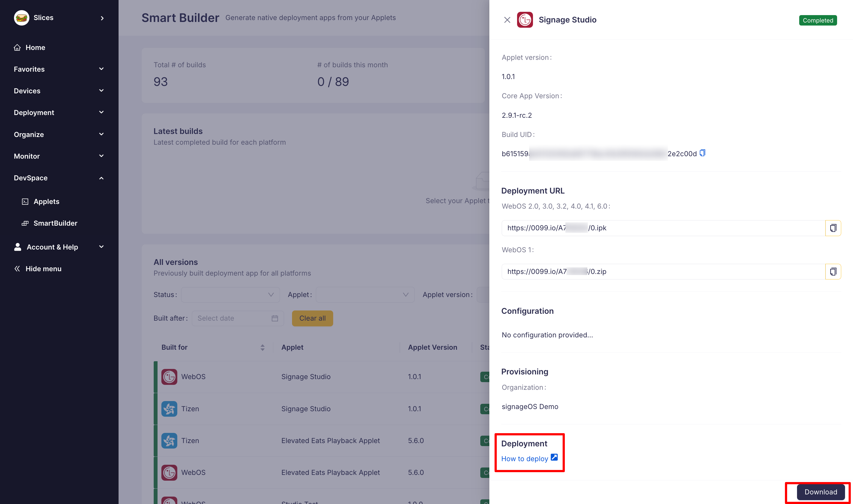Copy the WebOS 1 .zip deployment URL

coord(833,272)
